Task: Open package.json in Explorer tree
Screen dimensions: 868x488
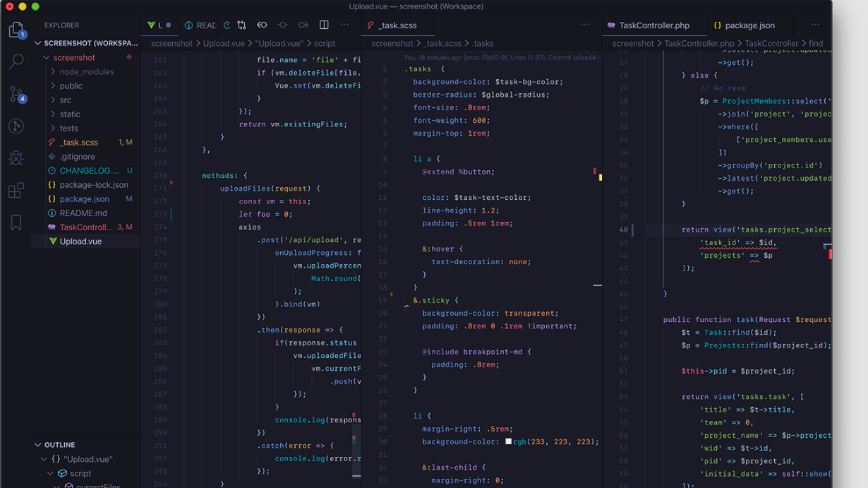Action: coord(86,198)
